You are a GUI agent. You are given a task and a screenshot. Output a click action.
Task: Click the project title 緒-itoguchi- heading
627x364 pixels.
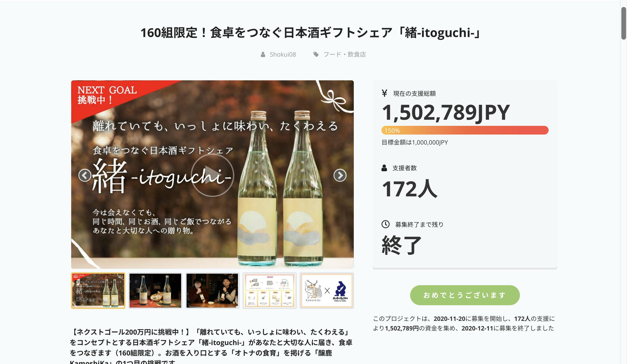point(310,33)
